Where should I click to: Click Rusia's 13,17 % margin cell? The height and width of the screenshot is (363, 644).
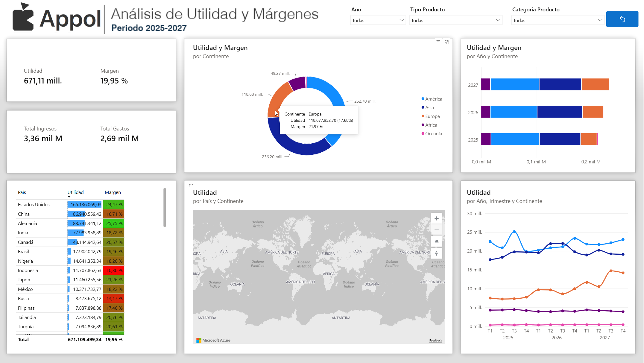tap(114, 298)
